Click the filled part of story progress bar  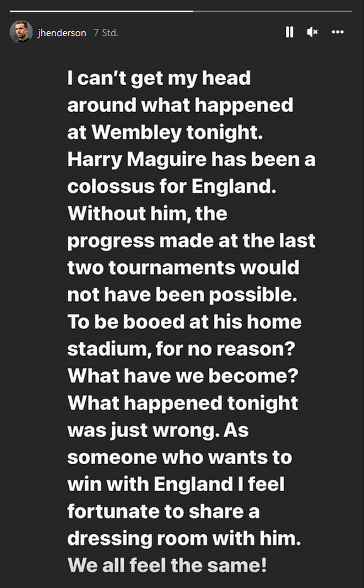(x=101, y=11)
